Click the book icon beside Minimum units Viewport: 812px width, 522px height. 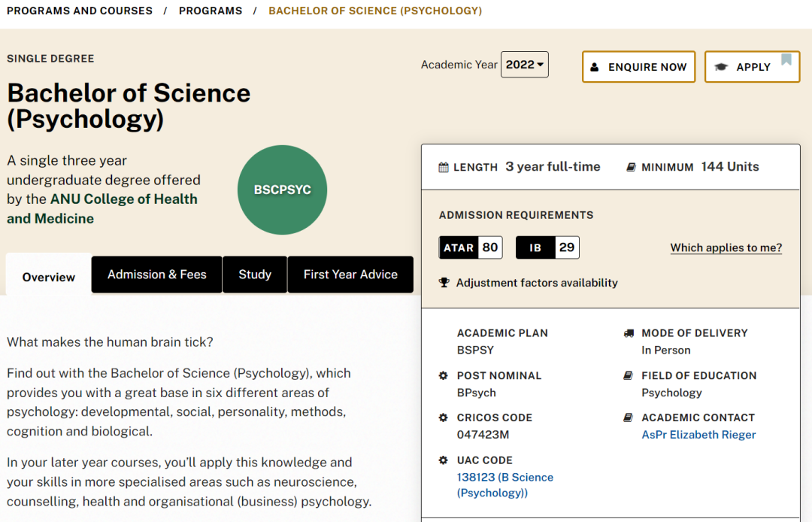[x=631, y=167]
